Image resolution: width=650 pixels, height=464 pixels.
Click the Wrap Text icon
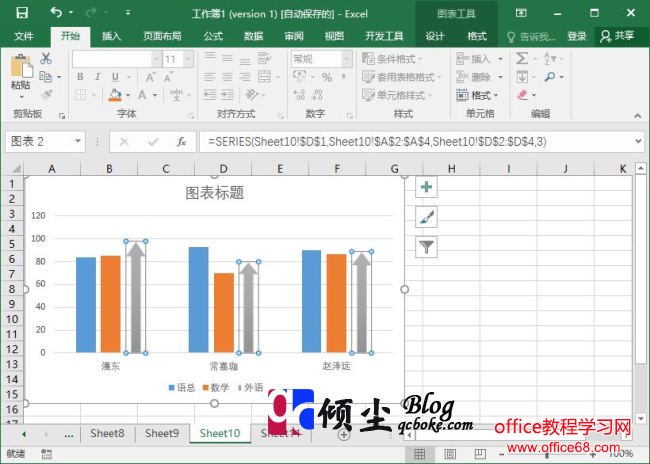tap(264, 58)
